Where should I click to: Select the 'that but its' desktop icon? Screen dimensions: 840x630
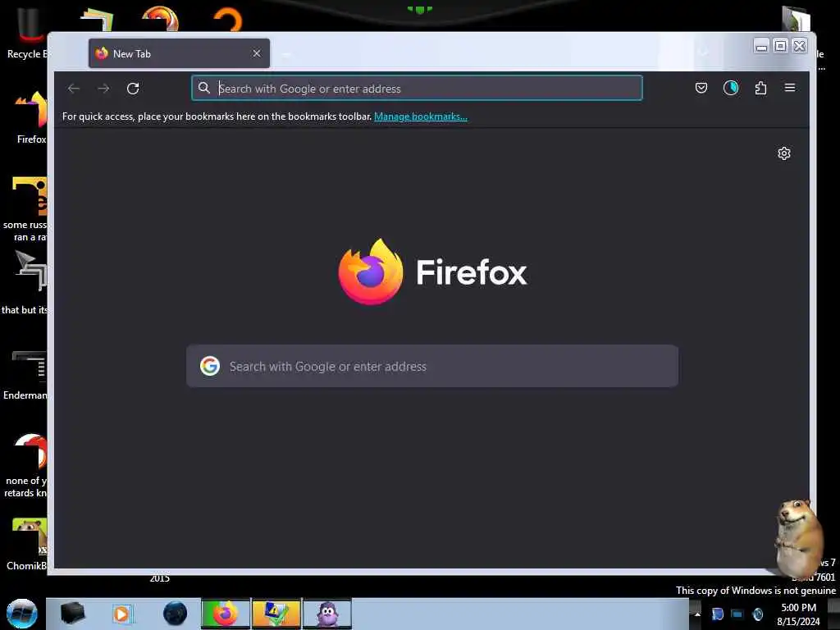[25, 283]
